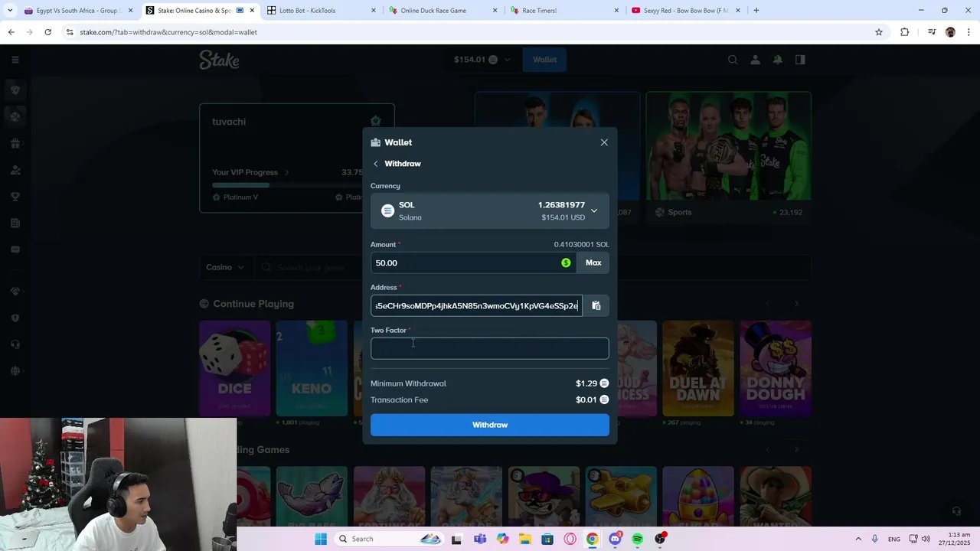Open Microsoft Store from the taskbar

pyautogui.click(x=547, y=539)
